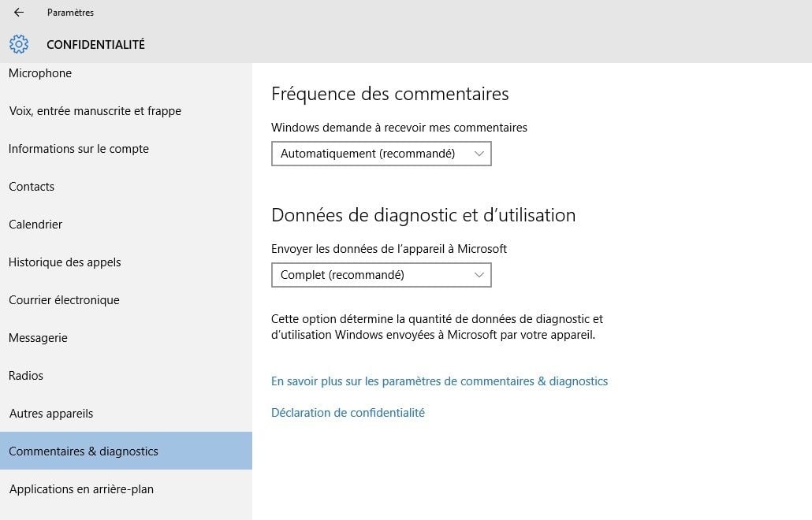Go to the Radios settings page
Viewport: 812px width, 520px height.
point(26,376)
